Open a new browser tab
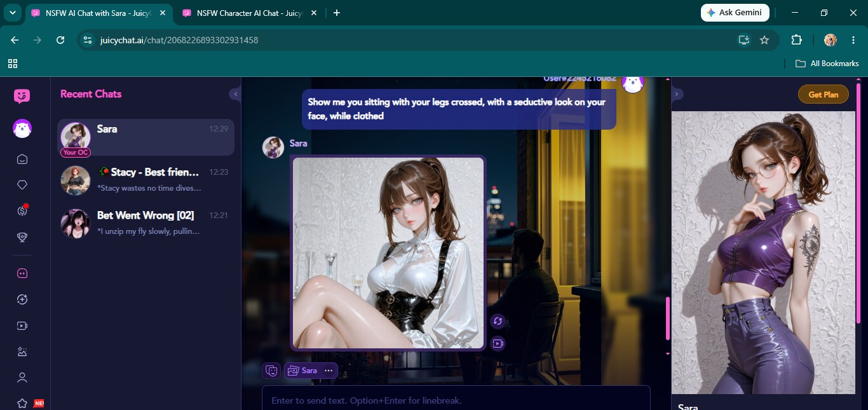Screen dimensions: 868x410 [337, 13]
